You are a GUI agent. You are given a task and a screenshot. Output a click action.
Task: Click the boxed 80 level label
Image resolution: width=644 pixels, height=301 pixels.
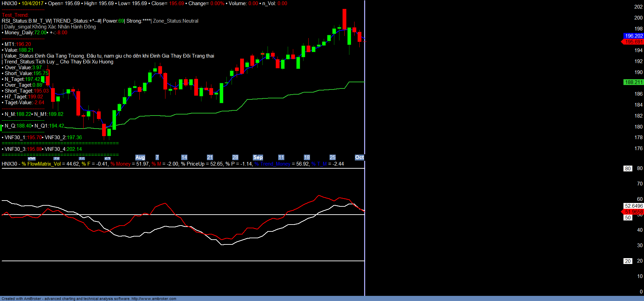click(628, 169)
